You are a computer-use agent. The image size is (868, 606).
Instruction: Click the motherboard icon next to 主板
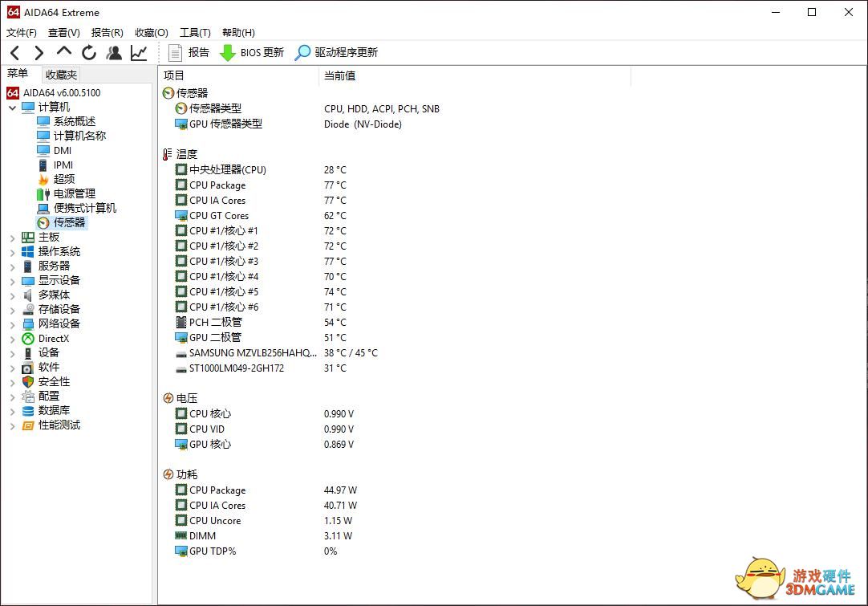(x=28, y=237)
